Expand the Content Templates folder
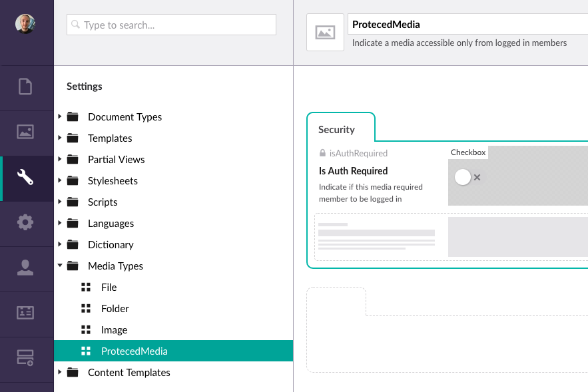Viewport: 588px width, 392px height. [x=60, y=372]
